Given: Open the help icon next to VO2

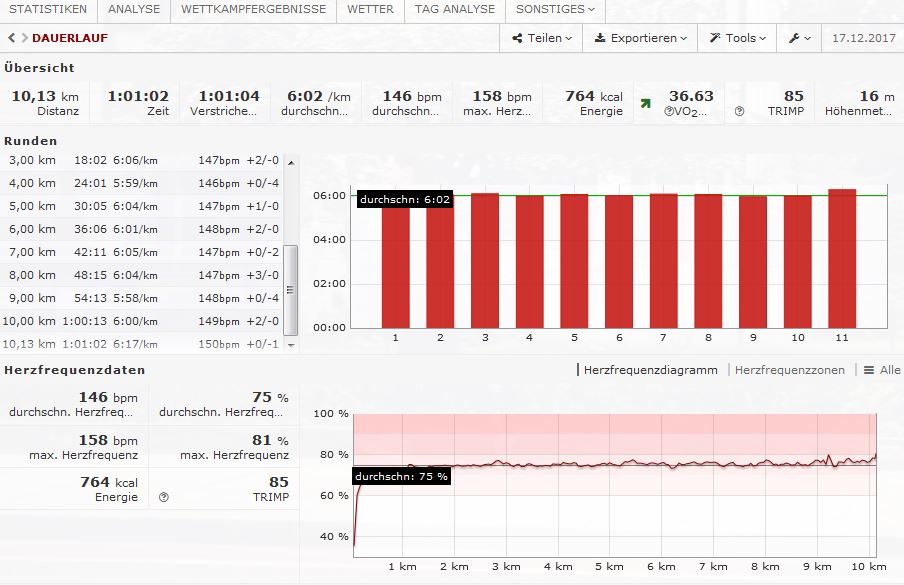Looking at the screenshot, I should tap(668, 111).
